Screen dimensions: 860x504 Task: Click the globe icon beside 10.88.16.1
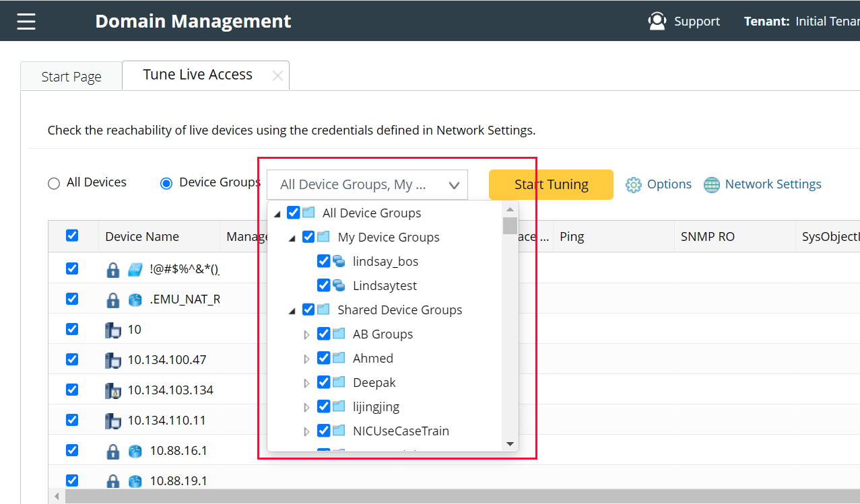tap(135, 450)
